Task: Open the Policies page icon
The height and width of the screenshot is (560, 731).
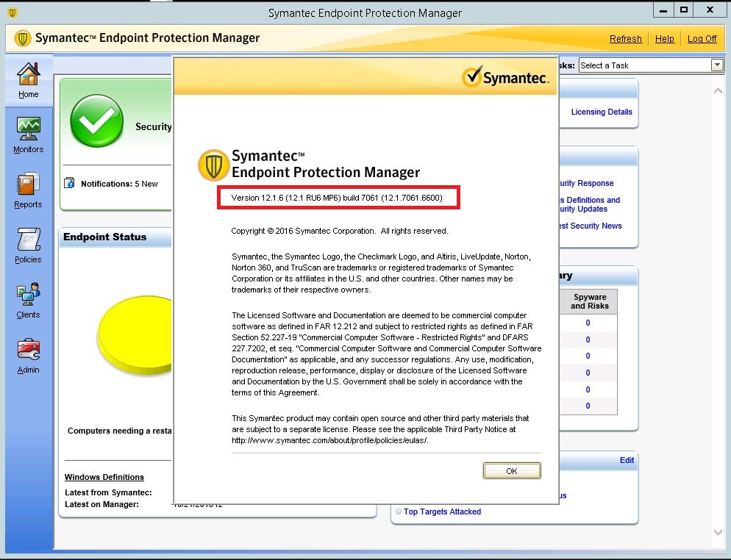Action: point(29,239)
